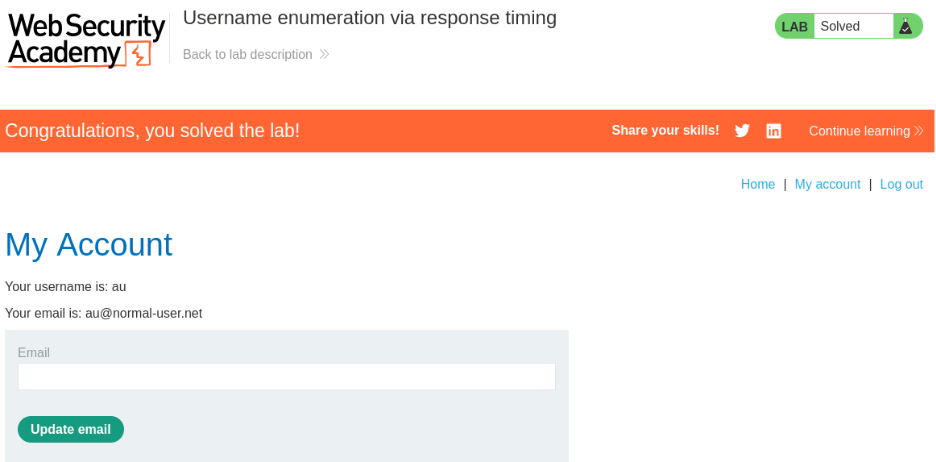Screen dimensions: 936x462
Task: Click the Web Security Academy logo
Action: pos(86,40)
